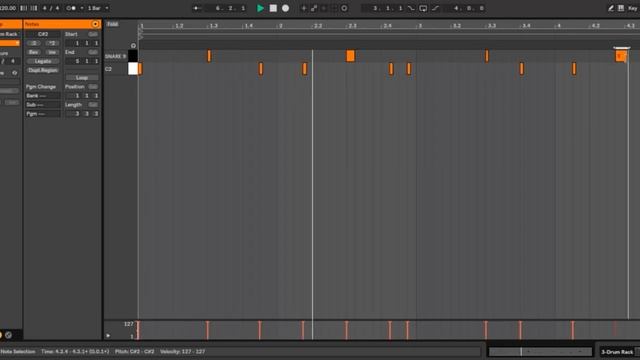Screen dimensions: 640x360
Task: Activate the Punch-In switch
Action: click(x=411, y=8)
